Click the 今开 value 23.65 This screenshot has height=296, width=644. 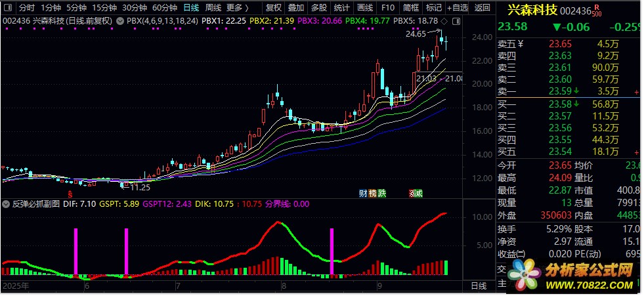click(x=560, y=166)
